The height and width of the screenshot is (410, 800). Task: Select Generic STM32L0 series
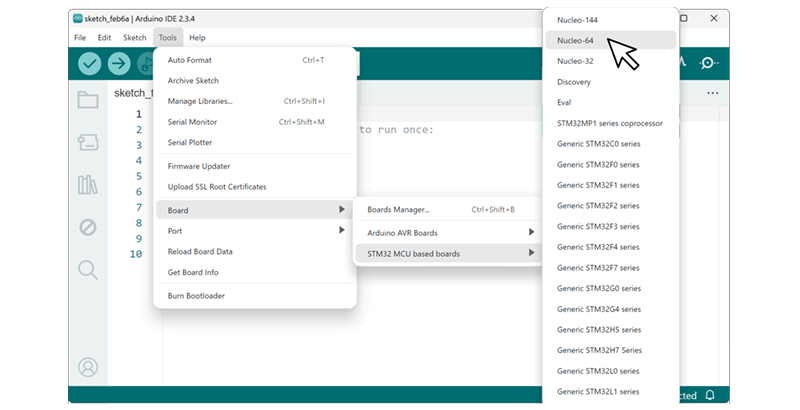tap(611, 371)
